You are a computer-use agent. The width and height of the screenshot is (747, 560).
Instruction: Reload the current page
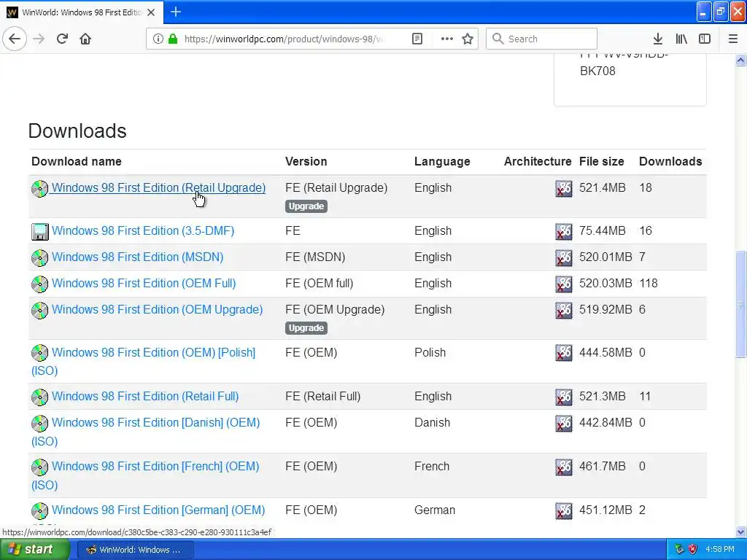(x=63, y=39)
